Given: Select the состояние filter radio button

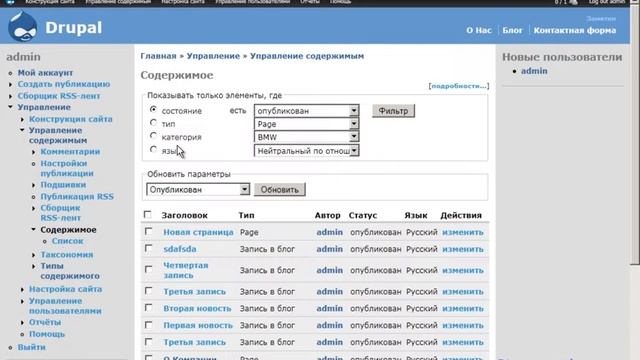Looking at the screenshot, I should tap(153, 109).
